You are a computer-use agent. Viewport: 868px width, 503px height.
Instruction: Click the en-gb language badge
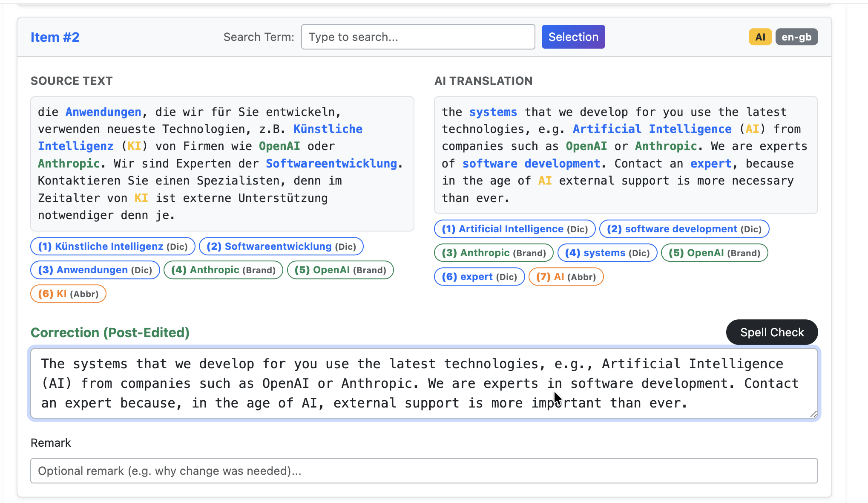pyautogui.click(x=796, y=37)
